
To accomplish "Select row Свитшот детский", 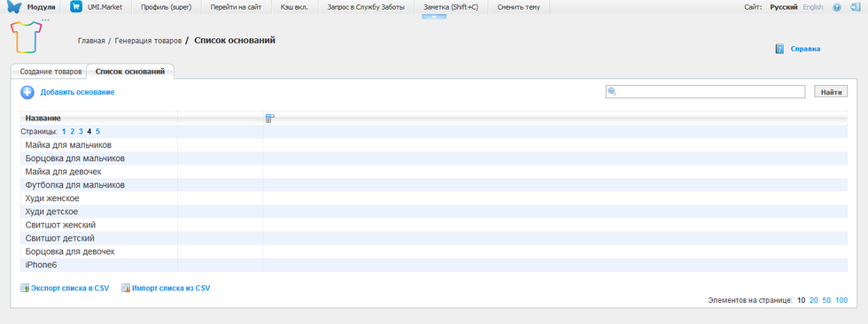I will click(x=434, y=238).
